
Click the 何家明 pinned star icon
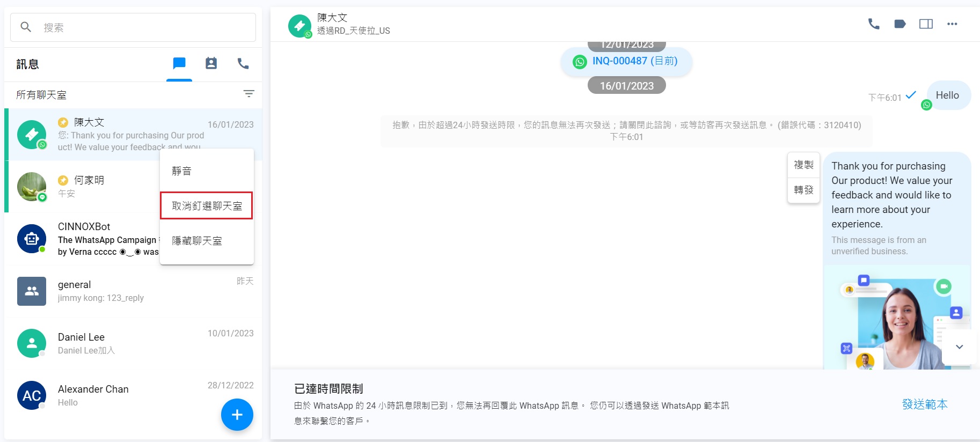click(63, 180)
